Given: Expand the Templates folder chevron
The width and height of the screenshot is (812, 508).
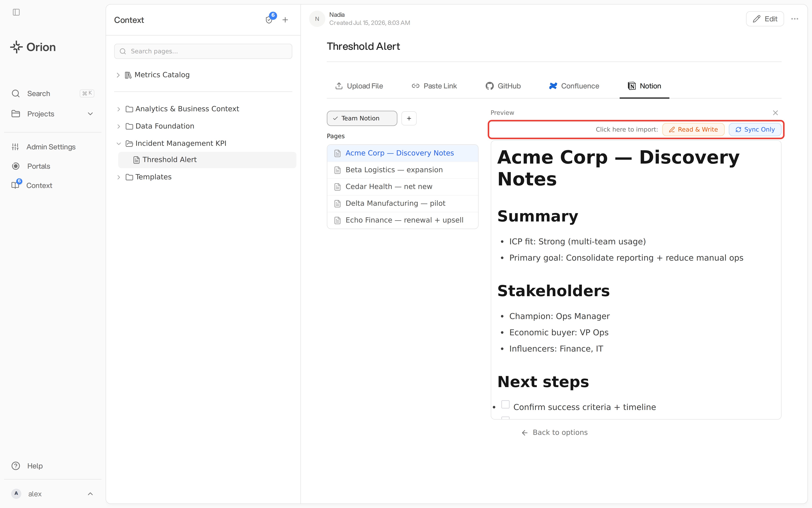Looking at the screenshot, I should (x=118, y=177).
